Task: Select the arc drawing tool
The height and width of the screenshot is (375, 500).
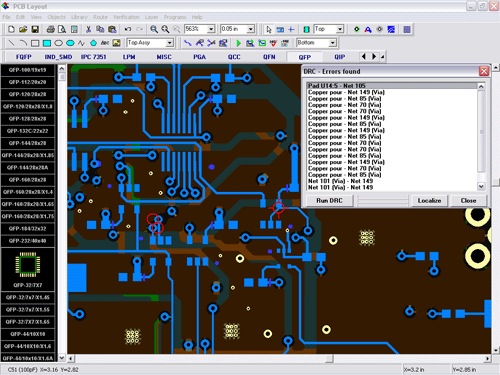Action: click(x=23, y=43)
